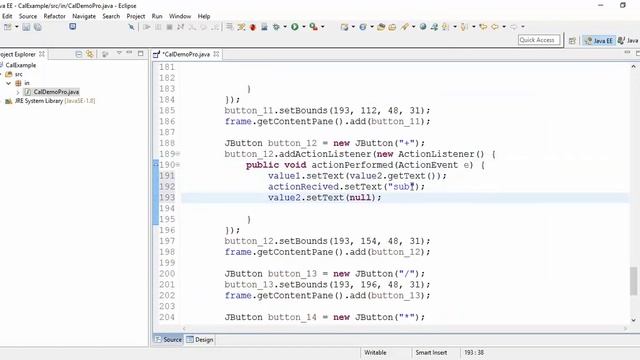The height and width of the screenshot is (360, 640).
Task: Minimize the editor area
Action: pos(627,53)
